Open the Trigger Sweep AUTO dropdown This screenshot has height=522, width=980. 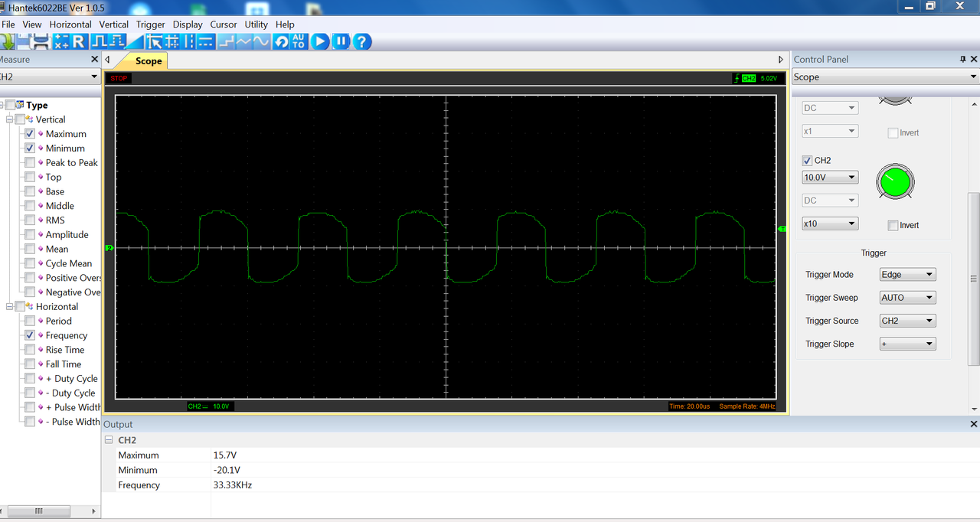pyautogui.click(x=907, y=298)
